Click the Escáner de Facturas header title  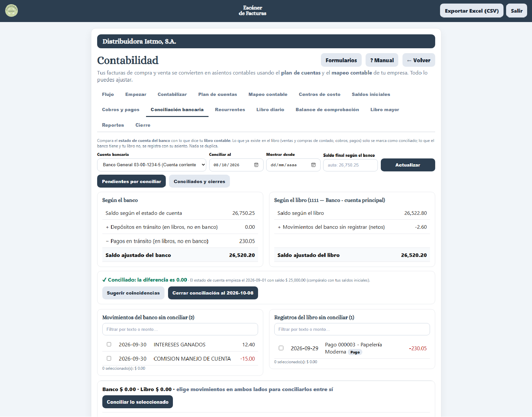point(253,11)
